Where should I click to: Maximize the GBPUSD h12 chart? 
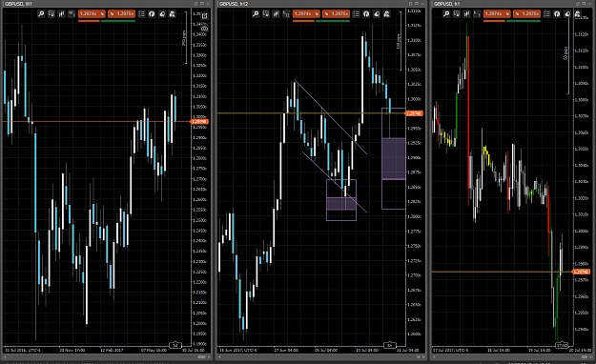pos(417,4)
